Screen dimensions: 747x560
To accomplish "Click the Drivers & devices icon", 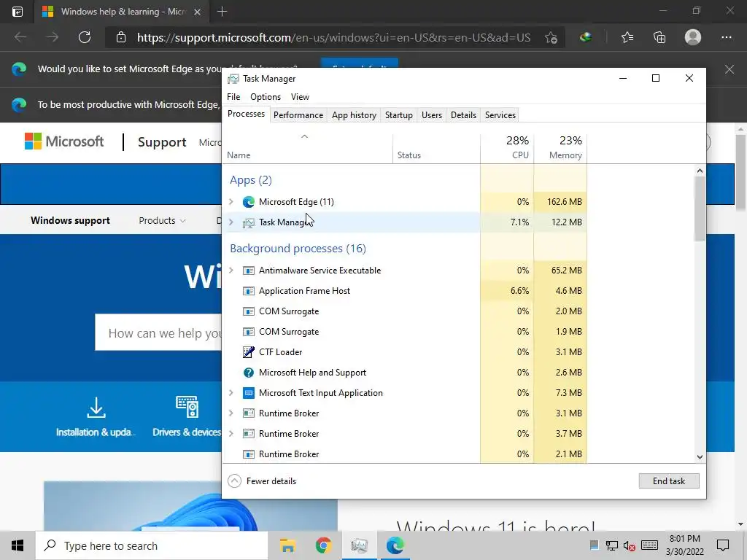I will click(187, 407).
